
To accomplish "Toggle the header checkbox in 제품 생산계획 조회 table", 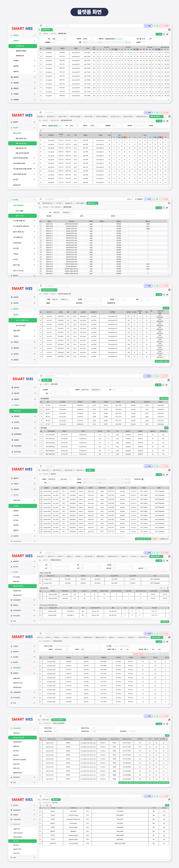I will (x=44, y=135).
